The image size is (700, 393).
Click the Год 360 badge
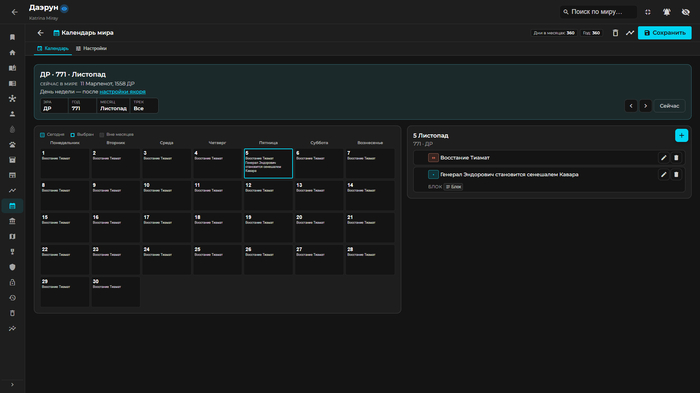(591, 33)
